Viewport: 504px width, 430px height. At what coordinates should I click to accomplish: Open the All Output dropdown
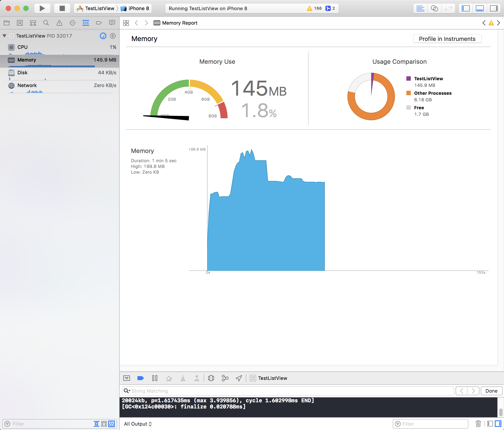[x=138, y=424]
